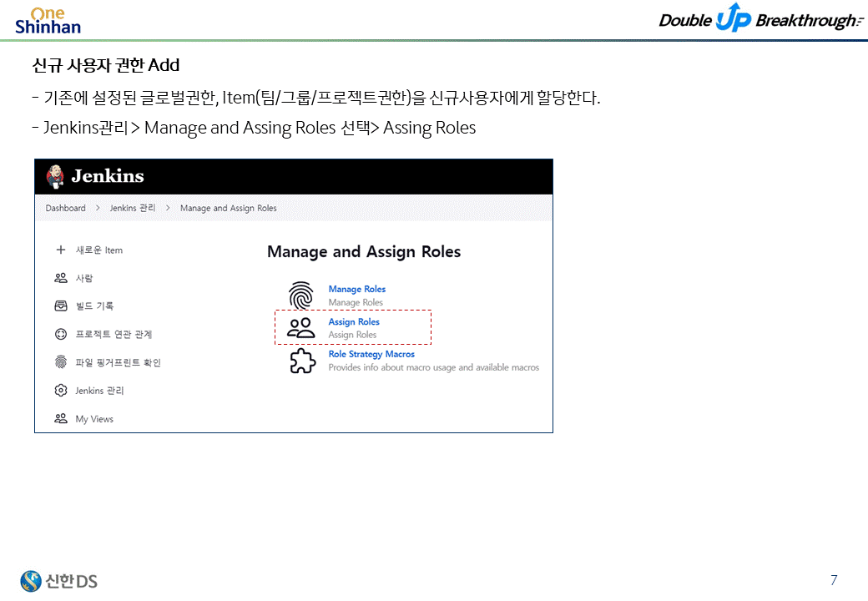This screenshot has height=601, width=868.
Task: Click the plus icon for 새로운 Item
Action: 61,250
